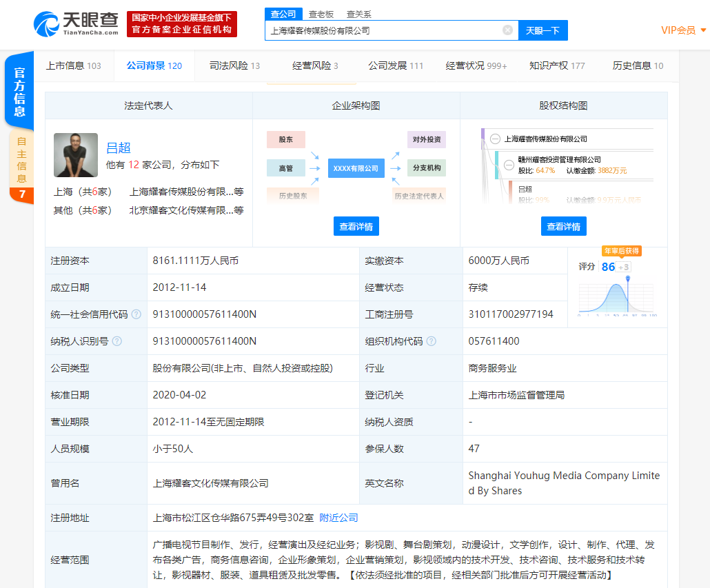Click business term 2012-11-14至无固定期限
Image resolution: width=710 pixels, height=588 pixels.
[208, 422]
